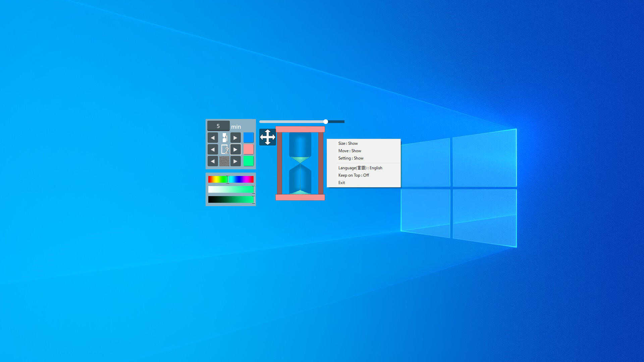
Task: Click the size slider knob above the hourglass
Action: 326,122
